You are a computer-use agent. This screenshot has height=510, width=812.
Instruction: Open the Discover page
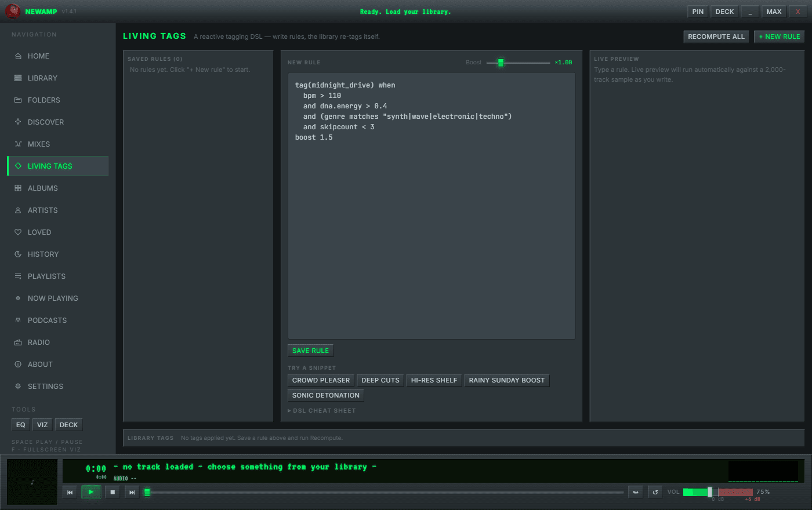(x=57, y=122)
